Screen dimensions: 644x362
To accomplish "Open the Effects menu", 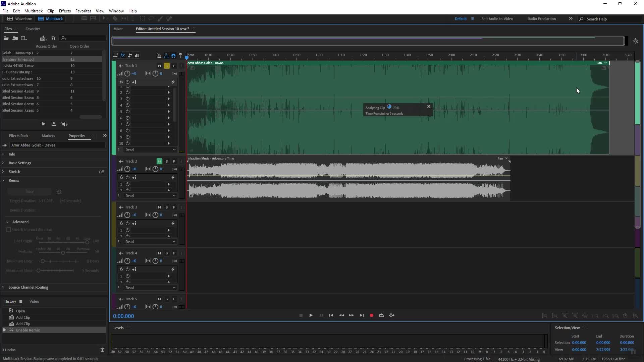I will pyautogui.click(x=65, y=11).
